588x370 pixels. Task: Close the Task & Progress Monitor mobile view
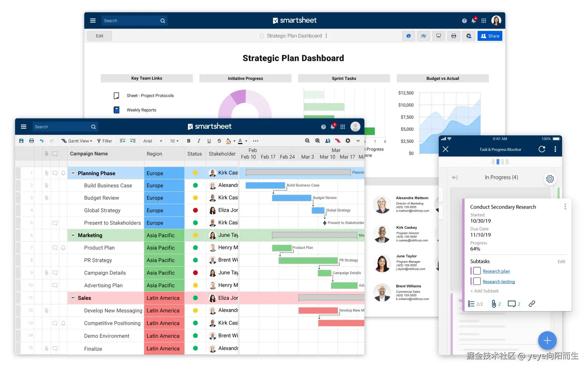click(x=446, y=149)
